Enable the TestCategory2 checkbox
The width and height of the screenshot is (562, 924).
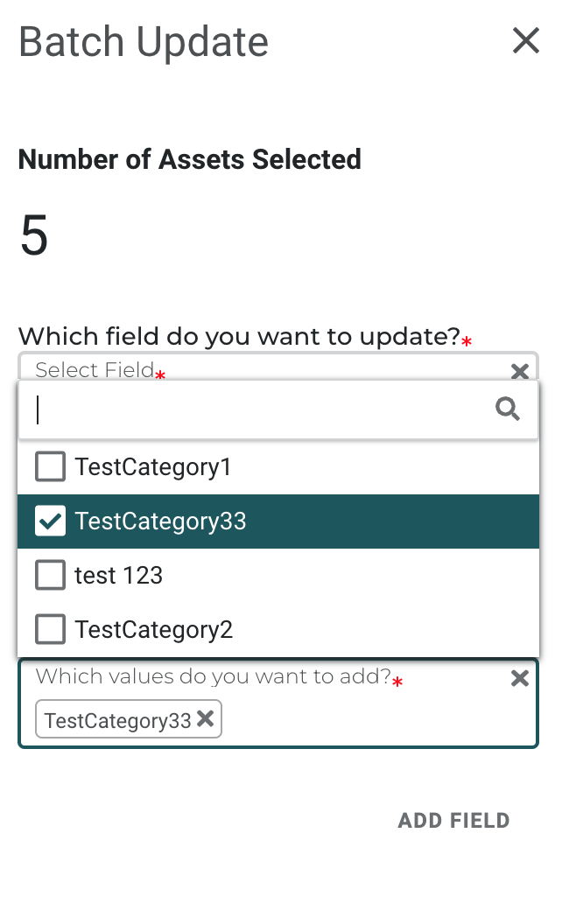tap(50, 630)
